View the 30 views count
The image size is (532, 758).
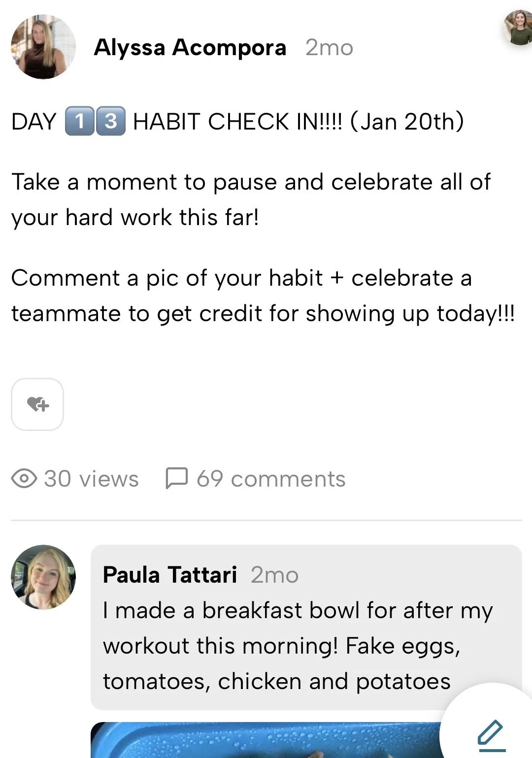(91, 479)
